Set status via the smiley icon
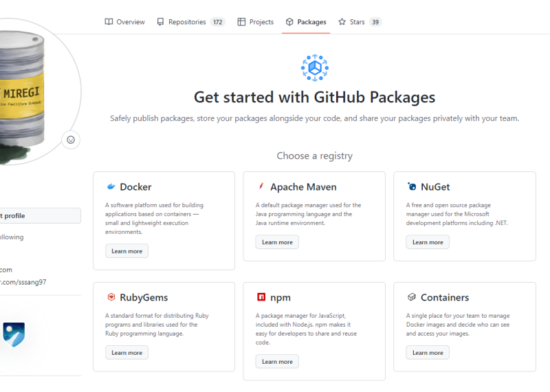The height and width of the screenshot is (392, 550). point(70,140)
